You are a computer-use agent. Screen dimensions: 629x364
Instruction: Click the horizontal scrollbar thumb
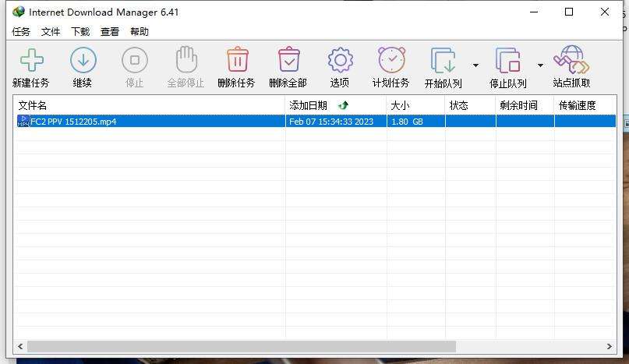coord(242,346)
